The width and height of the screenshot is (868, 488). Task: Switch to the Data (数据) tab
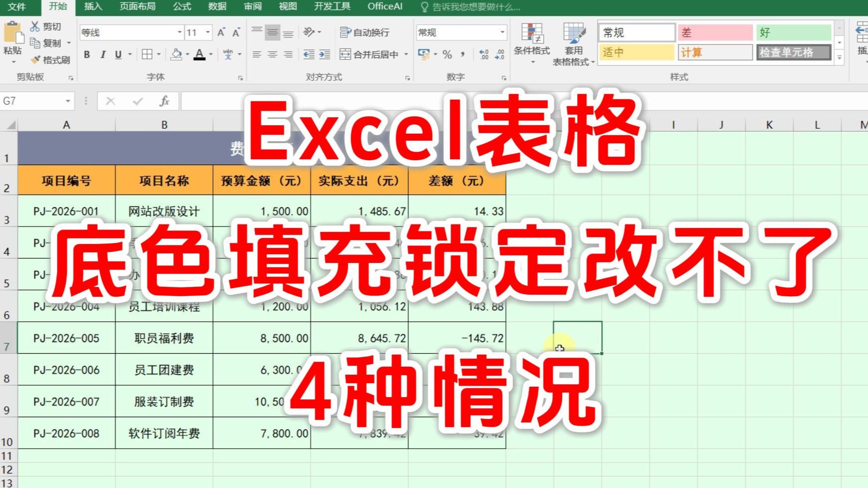click(x=217, y=6)
